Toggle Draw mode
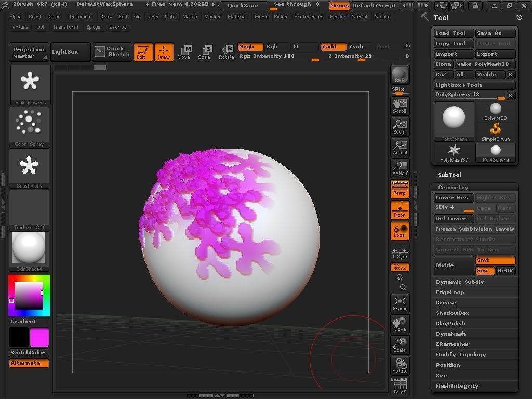This screenshot has height=399, width=532. (164, 52)
